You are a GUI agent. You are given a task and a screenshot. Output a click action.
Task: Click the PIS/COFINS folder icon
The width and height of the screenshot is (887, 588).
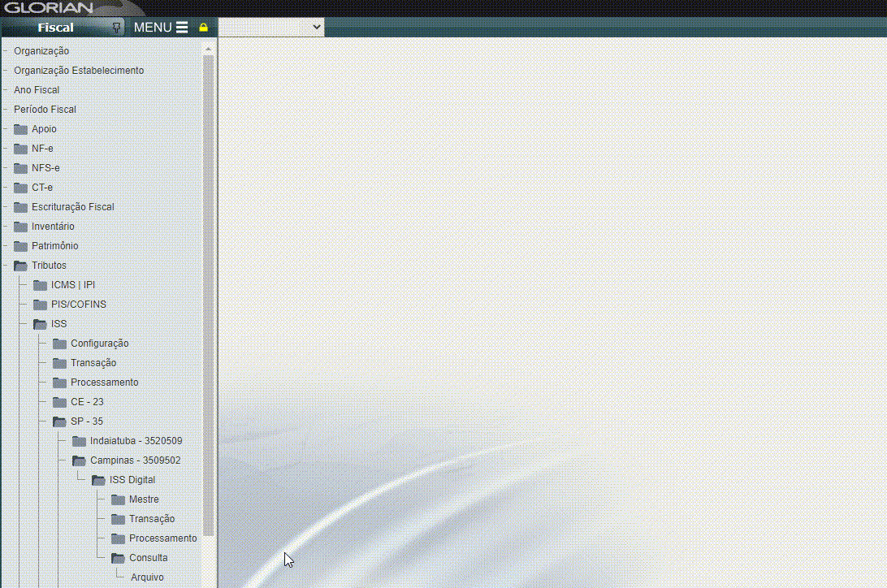40,305
